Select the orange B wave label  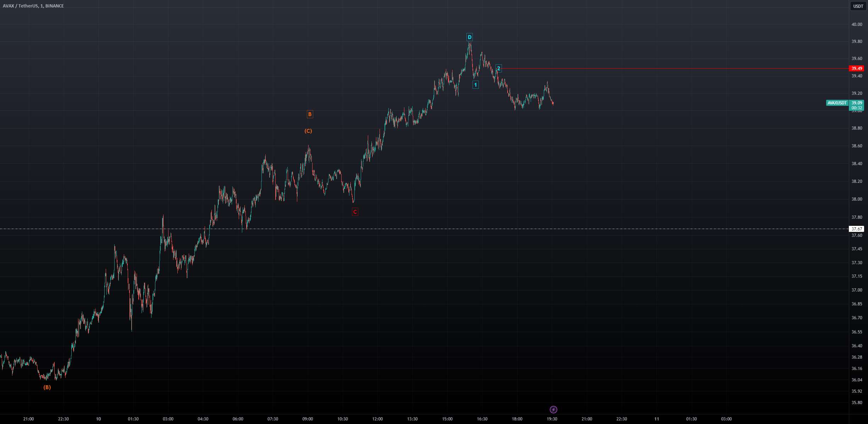(x=310, y=114)
